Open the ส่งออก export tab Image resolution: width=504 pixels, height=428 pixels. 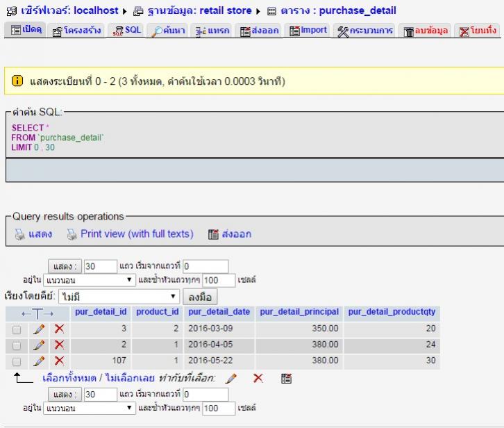[x=259, y=31]
